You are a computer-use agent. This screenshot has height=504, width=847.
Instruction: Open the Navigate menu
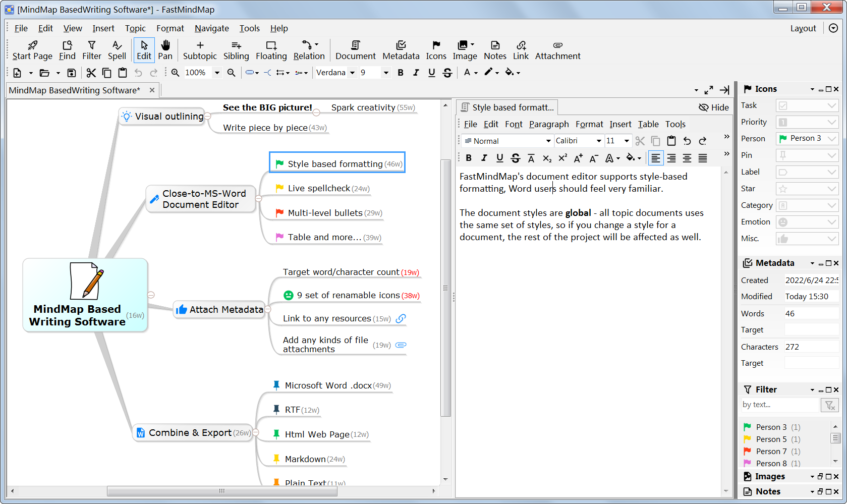tap(211, 28)
